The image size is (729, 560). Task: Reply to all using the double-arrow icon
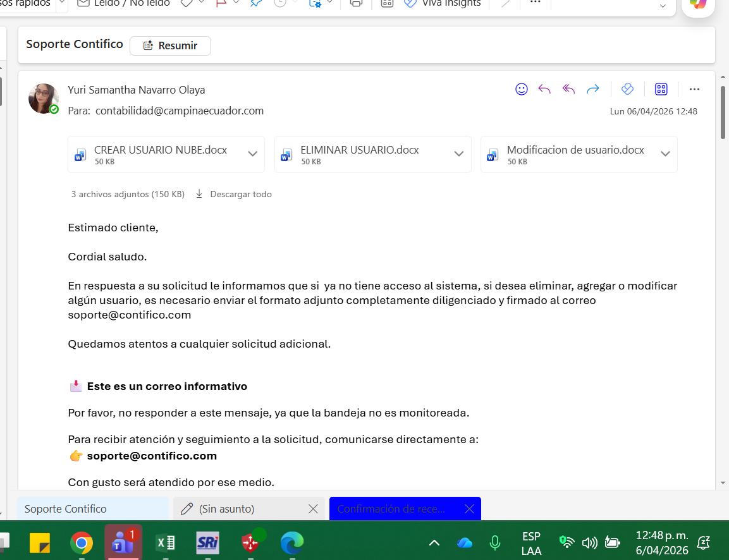click(568, 88)
